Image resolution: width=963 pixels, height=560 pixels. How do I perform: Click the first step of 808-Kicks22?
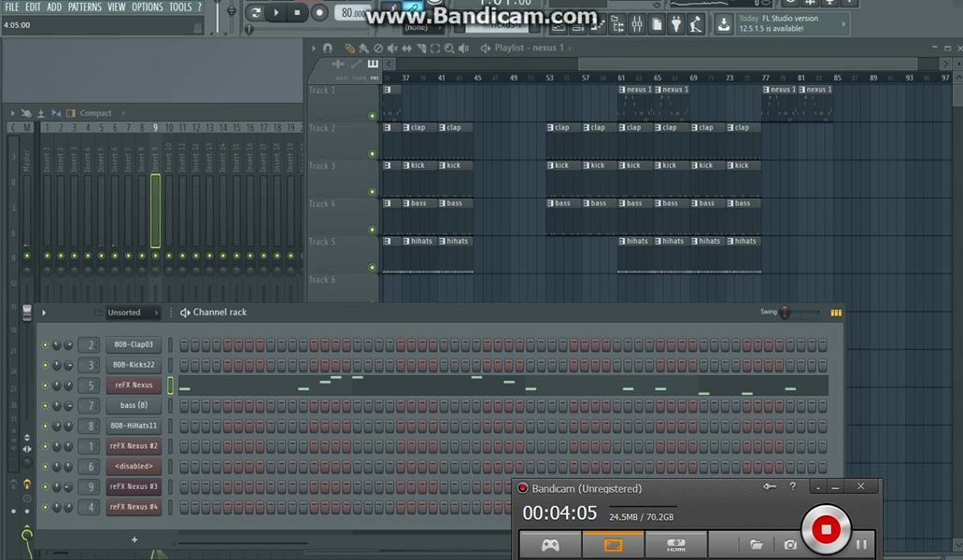[184, 366]
